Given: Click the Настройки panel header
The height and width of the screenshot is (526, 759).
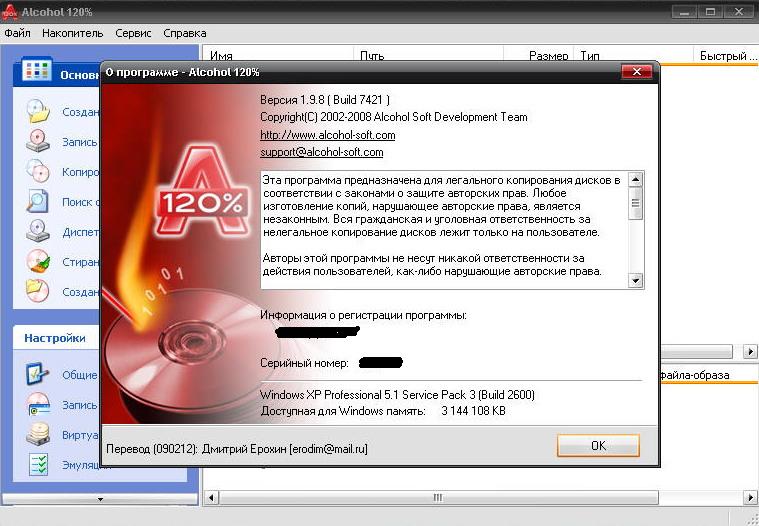Looking at the screenshot, I should tap(56, 338).
